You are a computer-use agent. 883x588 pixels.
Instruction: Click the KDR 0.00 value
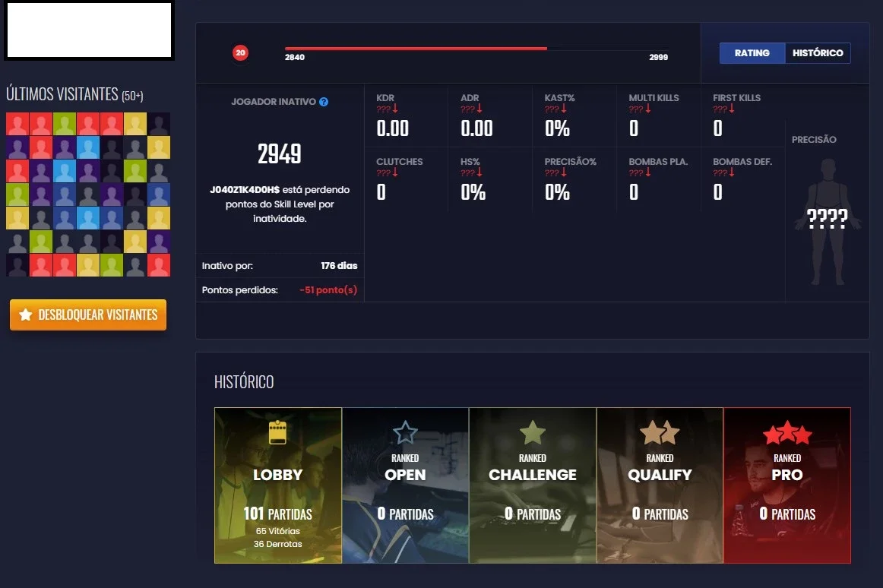coord(393,128)
